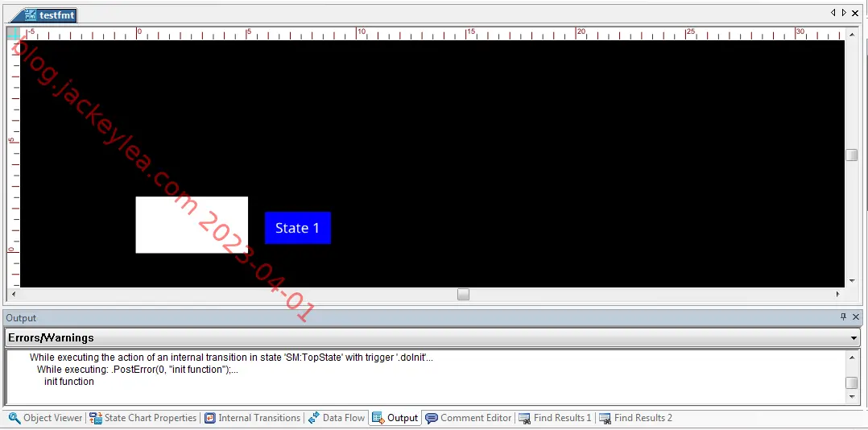This screenshot has width=868, height=430.
Task: Show the Data Flow tab
Action: click(337, 418)
